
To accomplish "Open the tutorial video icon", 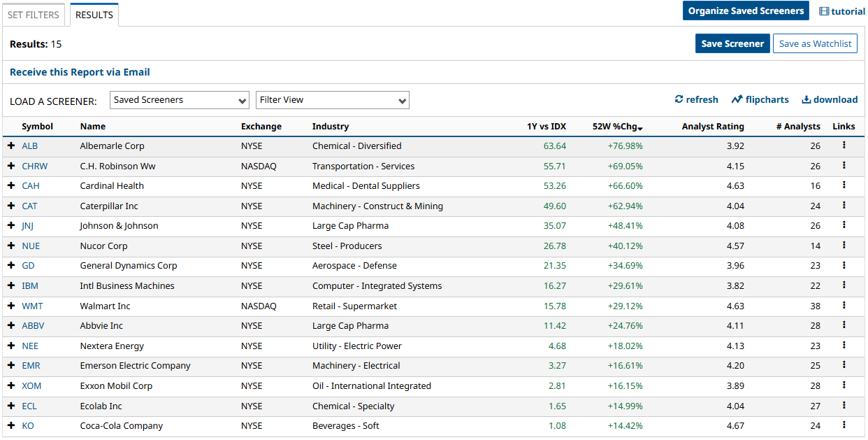I will (x=824, y=11).
